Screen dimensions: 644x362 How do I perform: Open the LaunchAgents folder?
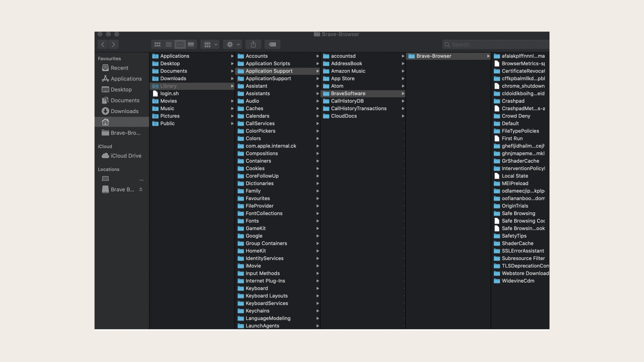tap(277, 326)
